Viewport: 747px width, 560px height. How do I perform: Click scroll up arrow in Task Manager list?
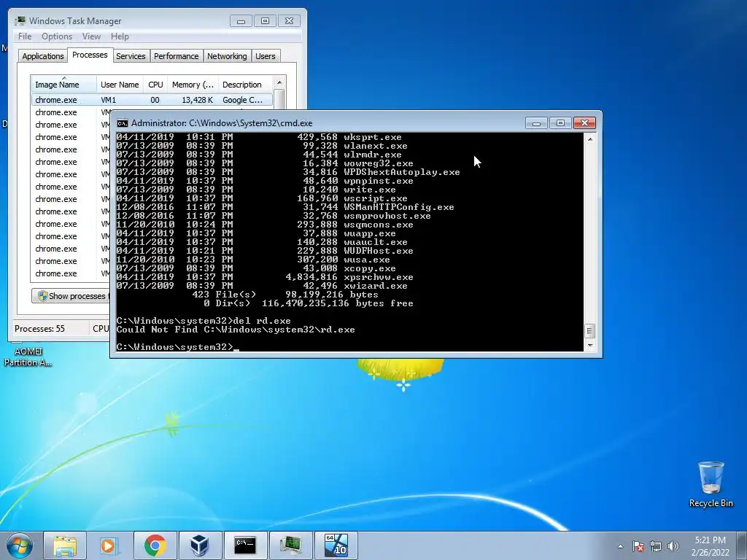click(279, 82)
